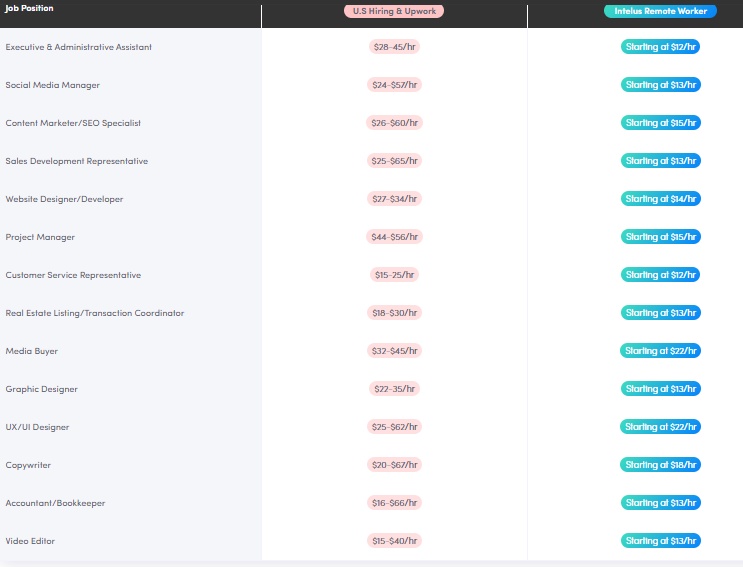Click the $26-$60/hr rate badge
The height and width of the screenshot is (567, 743).
[x=394, y=123]
